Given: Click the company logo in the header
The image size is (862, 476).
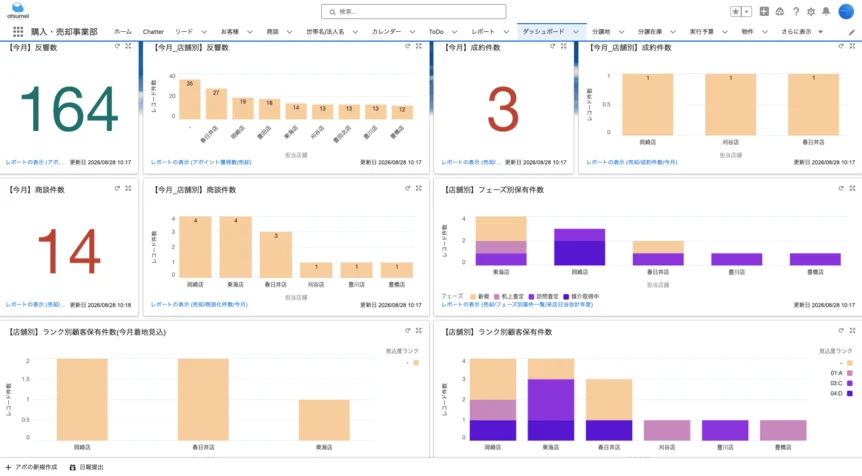Looking at the screenshot, I should [18, 10].
